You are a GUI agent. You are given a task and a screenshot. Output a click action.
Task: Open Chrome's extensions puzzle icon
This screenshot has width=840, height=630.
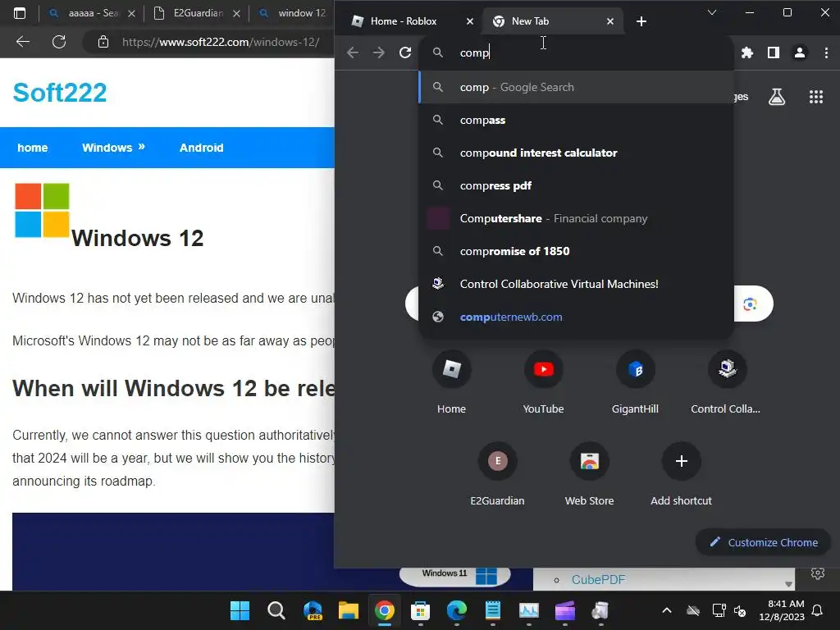pyautogui.click(x=746, y=52)
